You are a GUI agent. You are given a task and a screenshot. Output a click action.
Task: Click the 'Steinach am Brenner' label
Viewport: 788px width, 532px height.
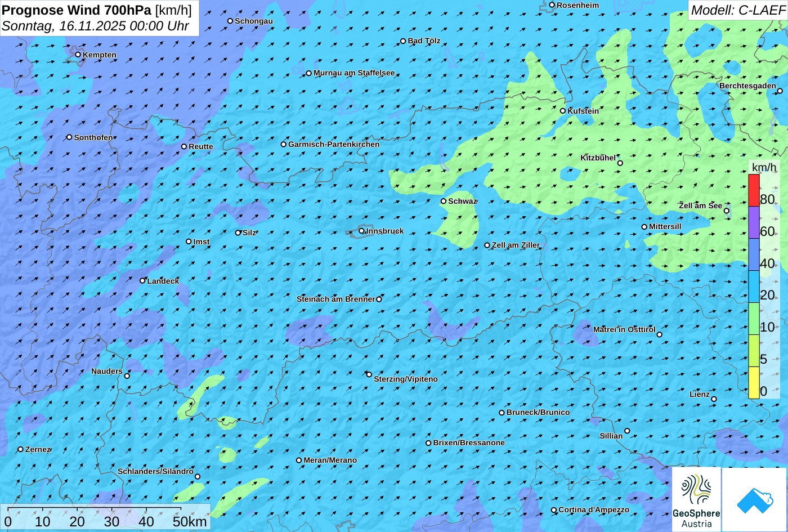(x=335, y=299)
